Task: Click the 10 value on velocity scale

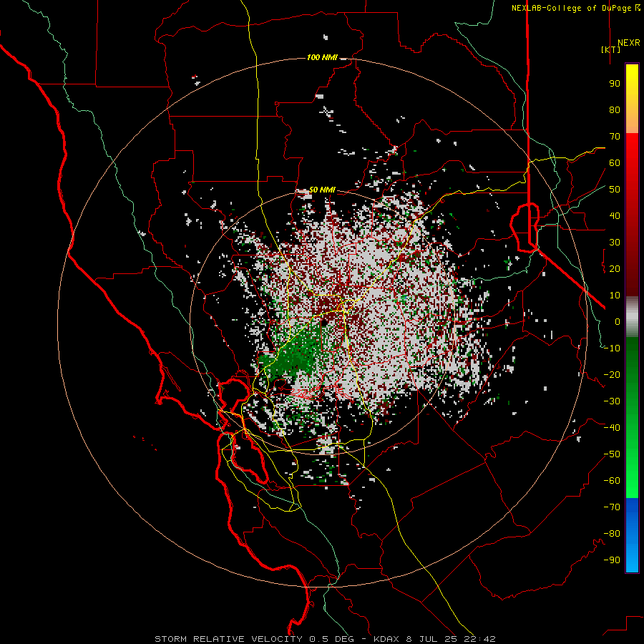Action: pyautogui.click(x=615, y=296)
